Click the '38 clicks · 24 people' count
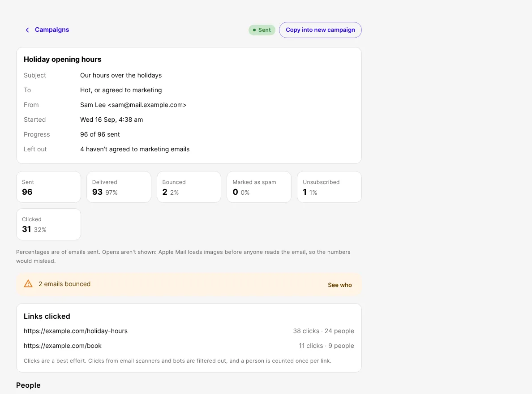The height and width of the screenshot is (394, 532). (324, 331)
